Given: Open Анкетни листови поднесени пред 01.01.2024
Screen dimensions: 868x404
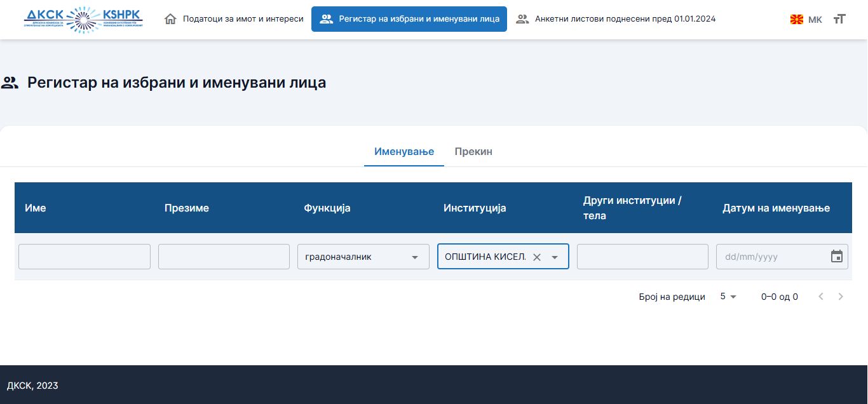Looking at the screenshot, I should point(615,19).
